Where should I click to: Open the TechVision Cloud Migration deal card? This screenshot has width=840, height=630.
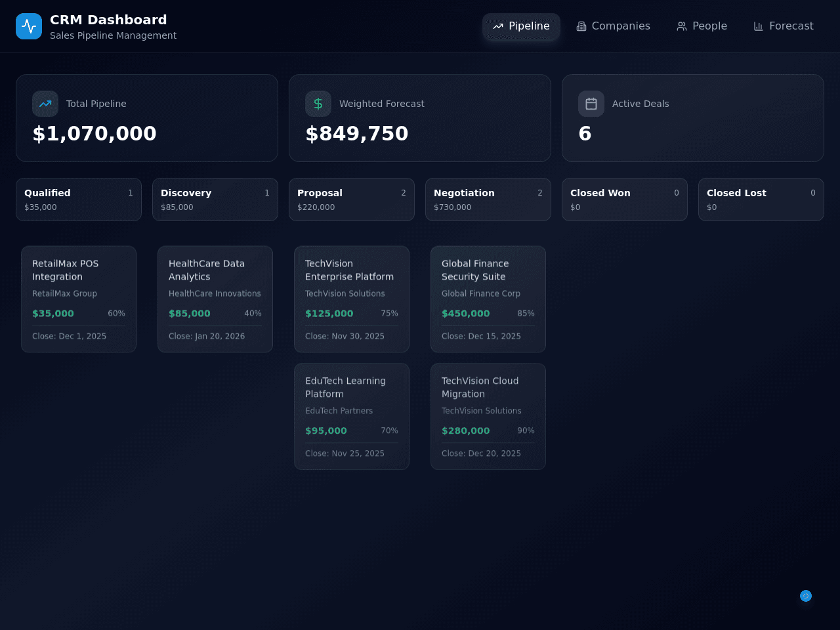click(x=488, y=417)
